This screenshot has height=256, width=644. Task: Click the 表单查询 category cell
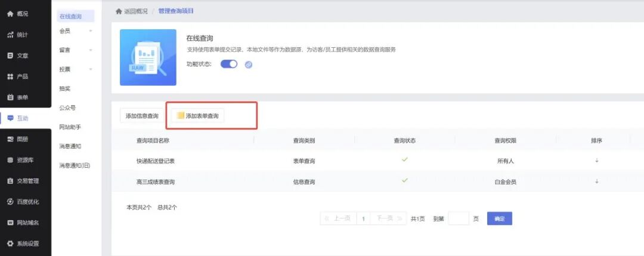304,161
